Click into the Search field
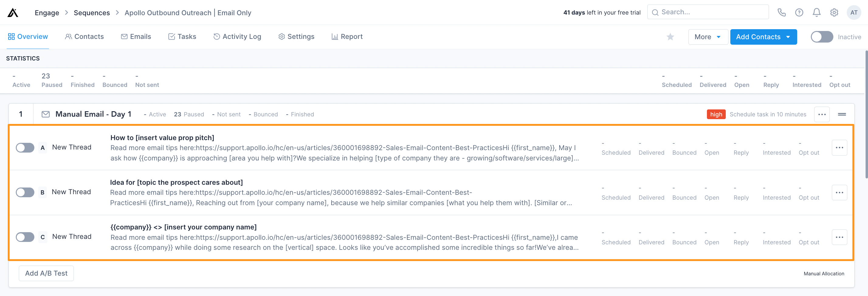Image resolution: width=868 pixels, height=296 pixels. (x=708, y=12)
